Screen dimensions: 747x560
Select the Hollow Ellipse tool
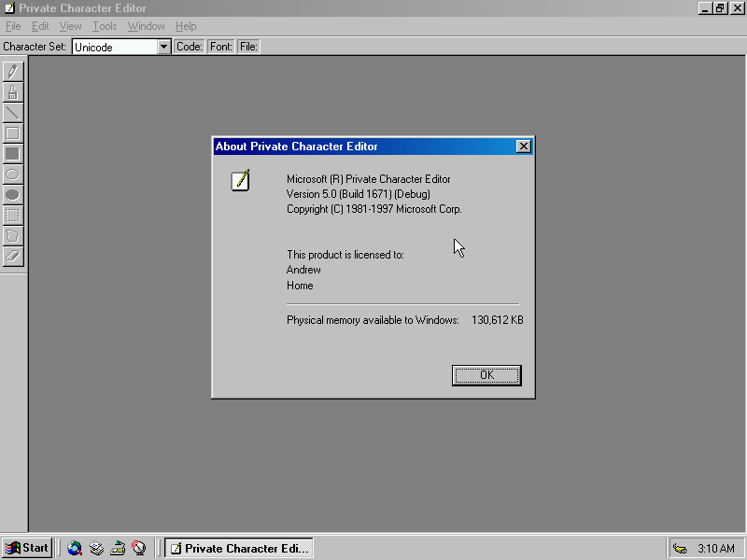[13, 174]
